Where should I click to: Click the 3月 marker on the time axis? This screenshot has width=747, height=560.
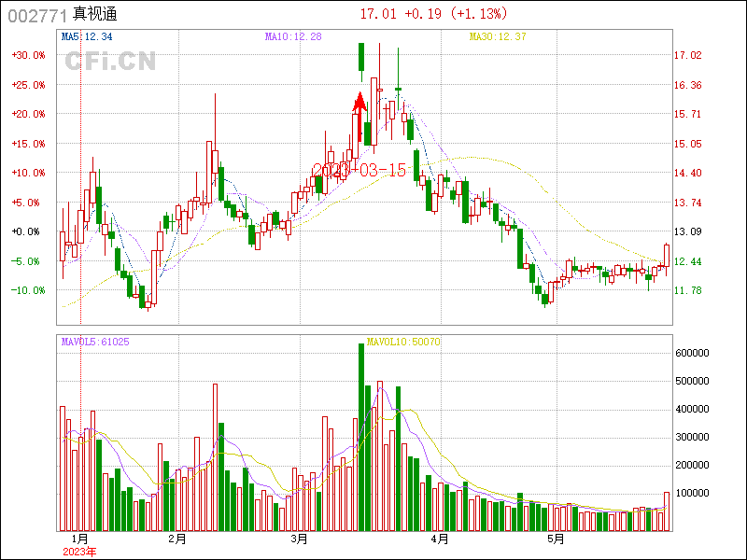click(299, 539)
